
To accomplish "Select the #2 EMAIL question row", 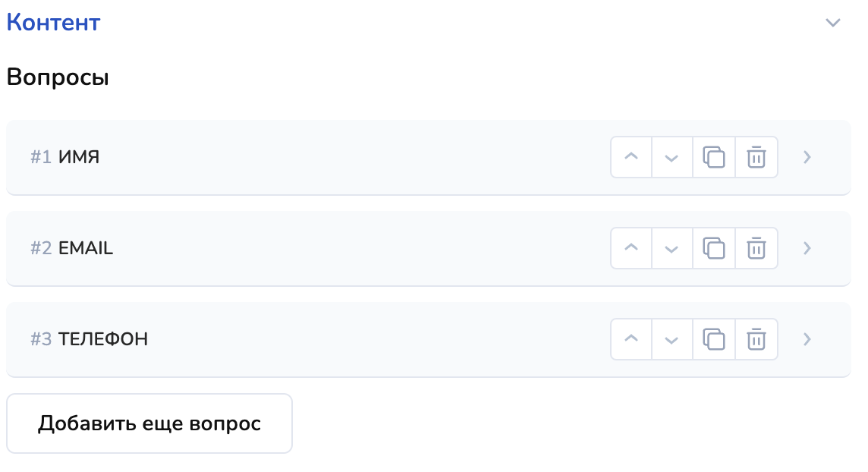I will 303,248.
